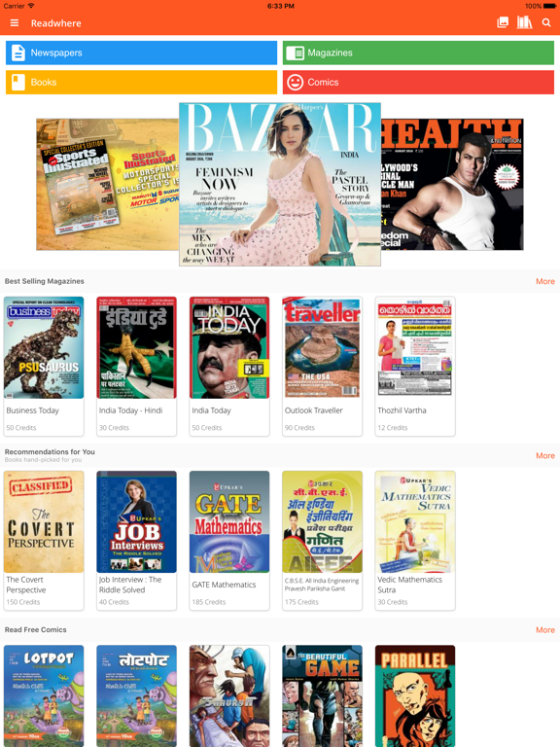This screenshot has height=747, width=560.
Task: Click the Readwhere app title
Action: pos(56,23)
